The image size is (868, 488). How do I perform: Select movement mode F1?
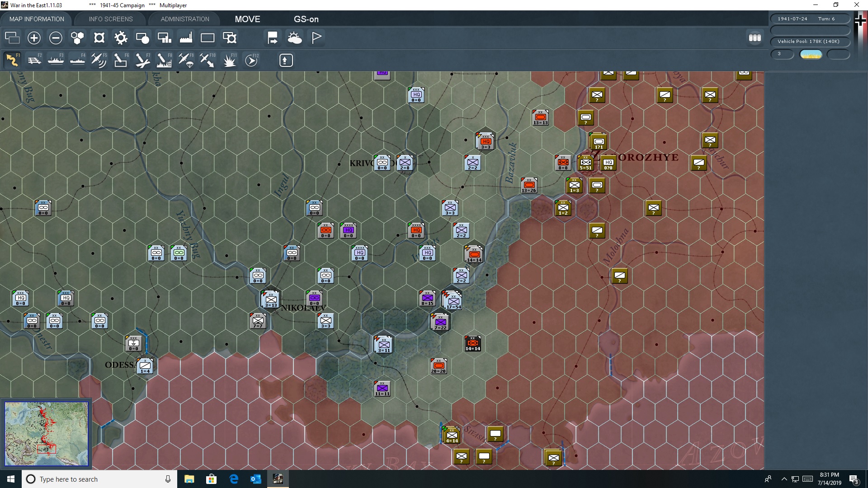pos(11,60)
